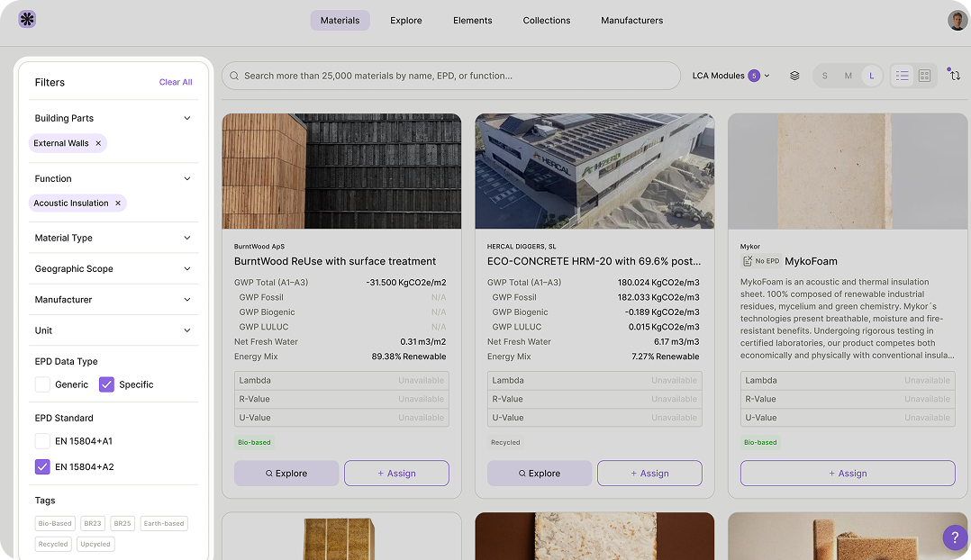The width and height of the screenshot is (971, 560).
Task: Select large card size L
Action: (871, 76)
